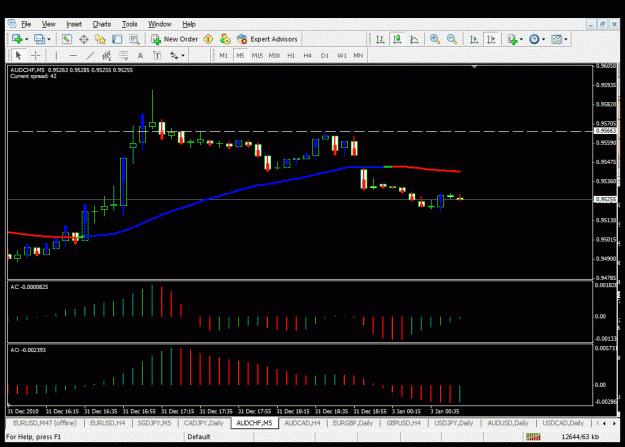Open the Window menu
This screenshot has height=447, width=625.
click(x=160, y=24)
